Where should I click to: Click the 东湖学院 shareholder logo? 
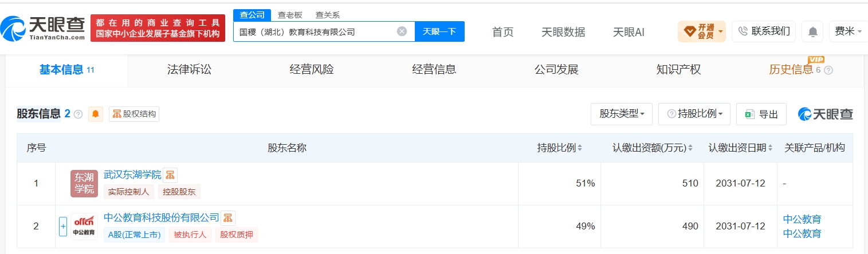coord(84,184)
